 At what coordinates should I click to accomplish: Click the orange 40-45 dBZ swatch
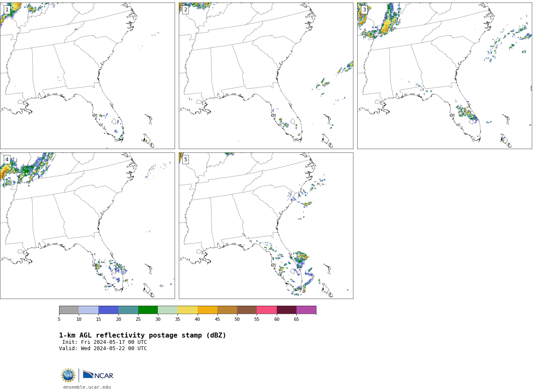click(207, 310)
